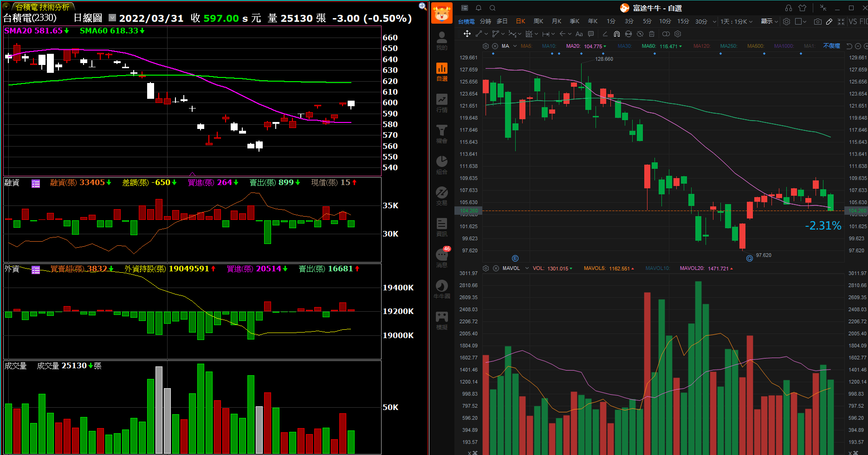Switch to 多日 chart tab
868x455 pixels.
tap(502, 21)
